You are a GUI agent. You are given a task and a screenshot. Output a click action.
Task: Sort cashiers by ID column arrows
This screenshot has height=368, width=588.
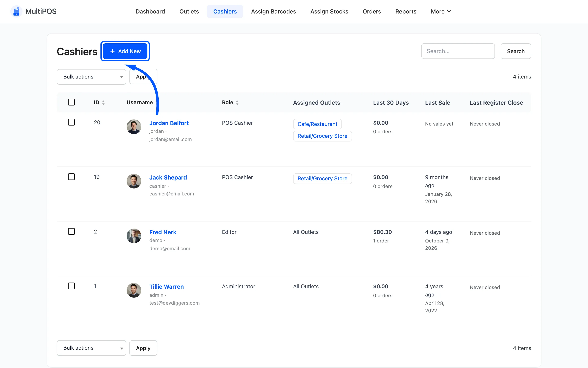pyautogui.click(x=103, y=103)
